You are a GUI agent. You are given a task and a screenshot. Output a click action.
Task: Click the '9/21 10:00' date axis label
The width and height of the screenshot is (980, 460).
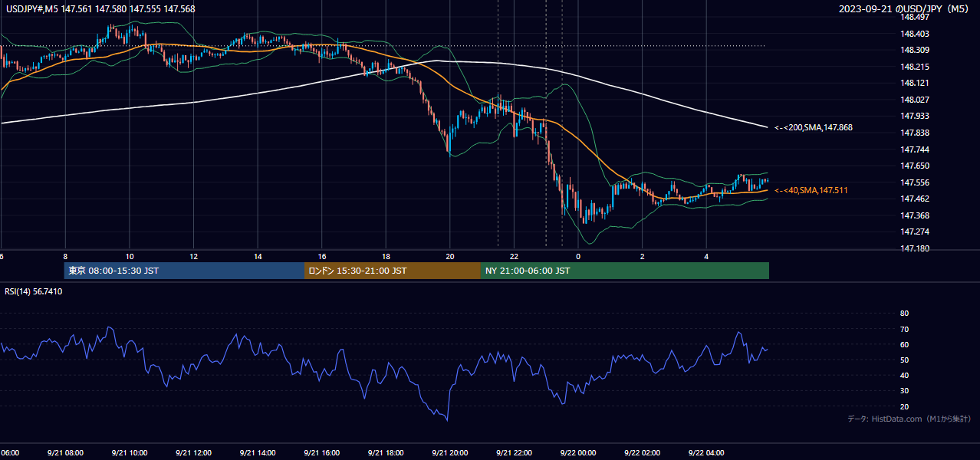click(129, 453)
